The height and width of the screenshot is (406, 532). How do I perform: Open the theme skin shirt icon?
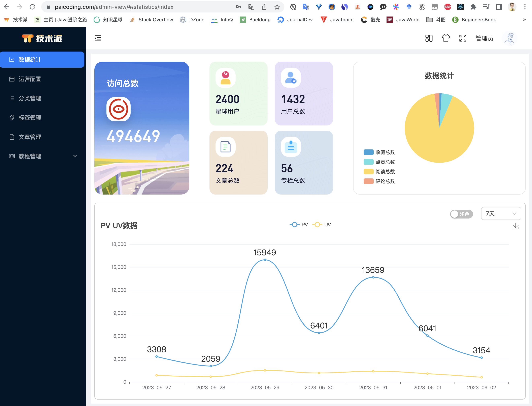[x=446, y=38]
